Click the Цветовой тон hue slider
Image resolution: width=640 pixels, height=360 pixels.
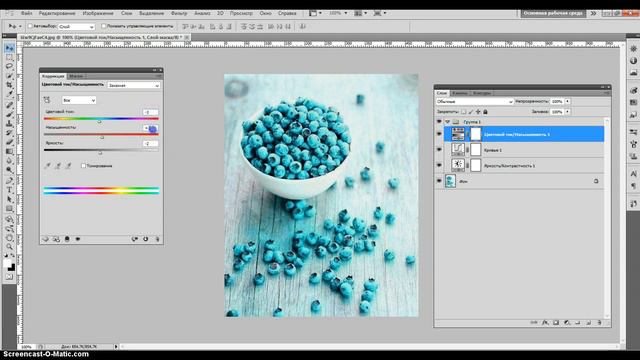pos(101,119)
